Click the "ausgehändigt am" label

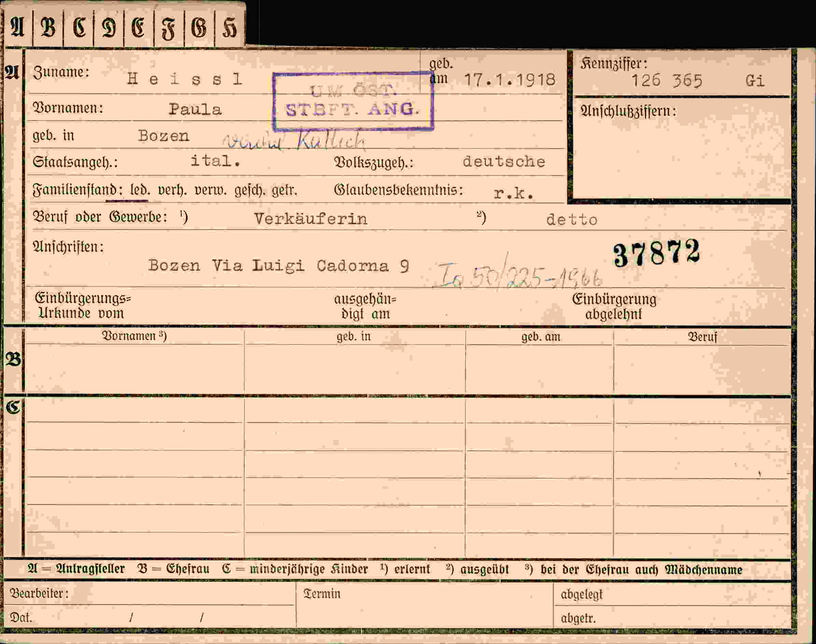click(365, 307)
